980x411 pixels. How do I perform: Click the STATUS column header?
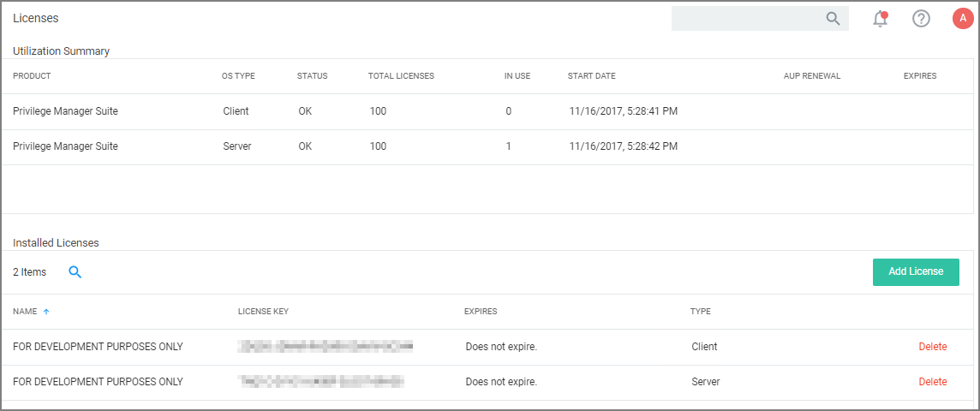312,76
